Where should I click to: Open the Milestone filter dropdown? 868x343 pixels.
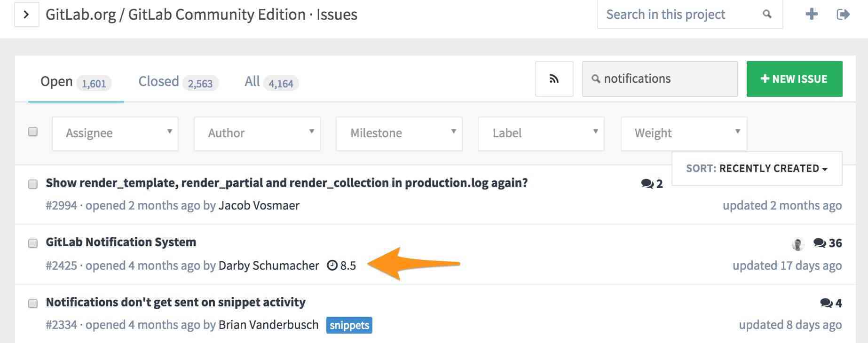399,133
